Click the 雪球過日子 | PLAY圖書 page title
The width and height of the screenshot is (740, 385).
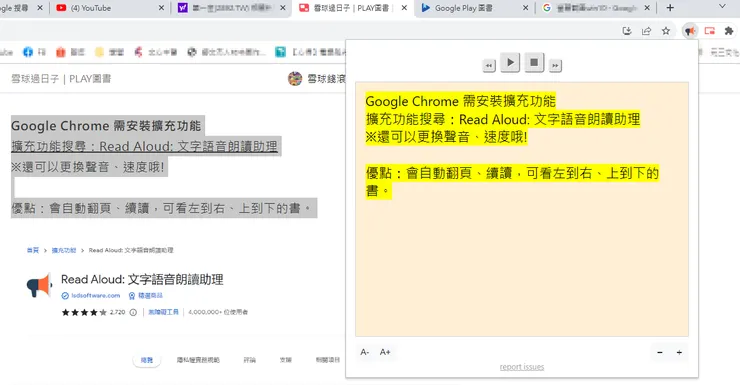pos(61,79)
